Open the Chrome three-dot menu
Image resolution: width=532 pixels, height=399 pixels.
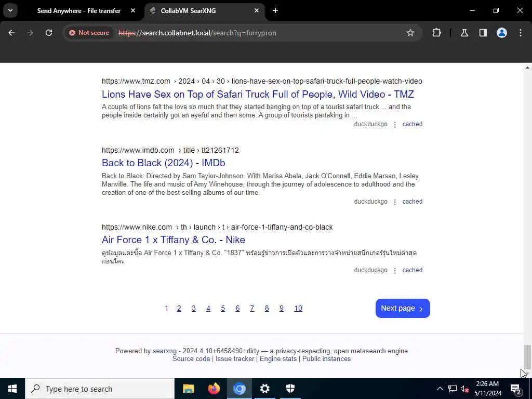tap(521, 33)
